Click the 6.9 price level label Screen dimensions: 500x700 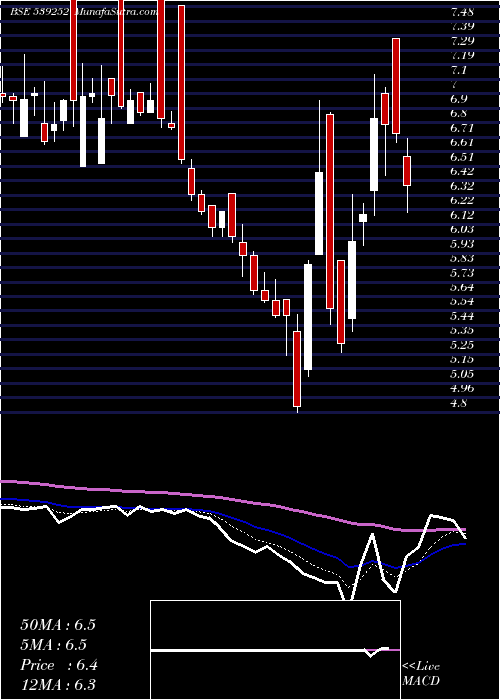458,99
